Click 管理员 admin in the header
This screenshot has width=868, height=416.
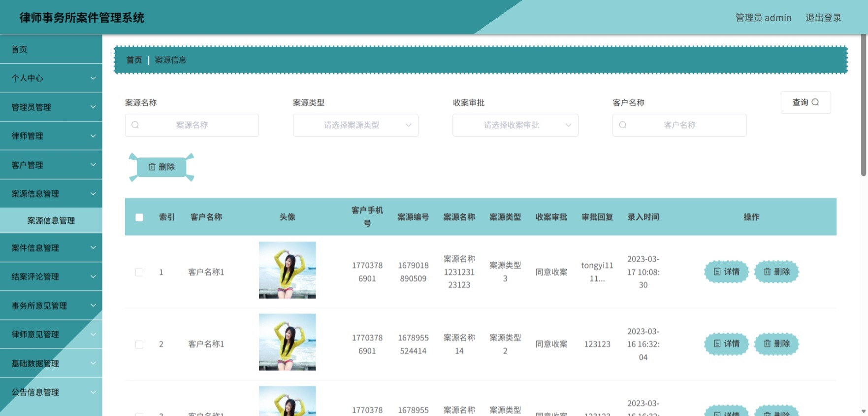763,18
